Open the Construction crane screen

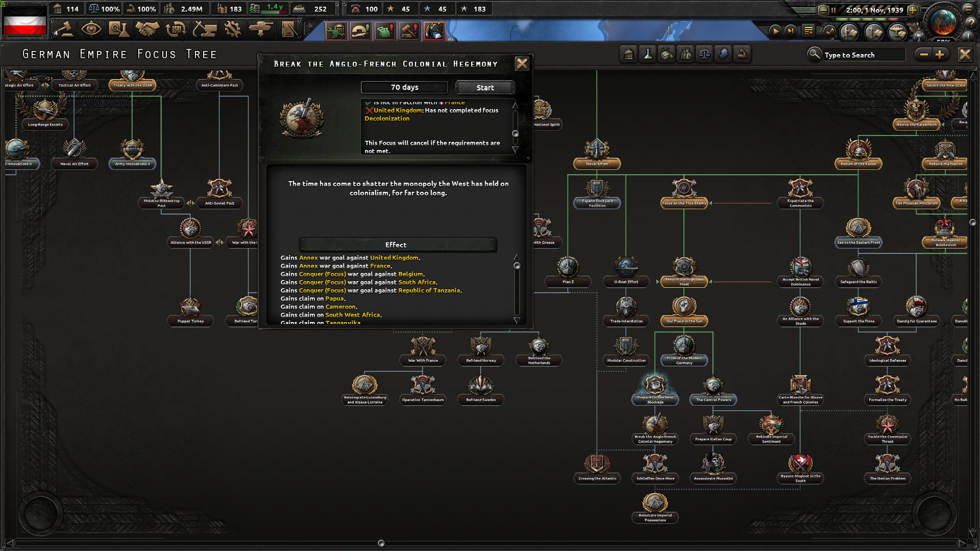point(205,29)
